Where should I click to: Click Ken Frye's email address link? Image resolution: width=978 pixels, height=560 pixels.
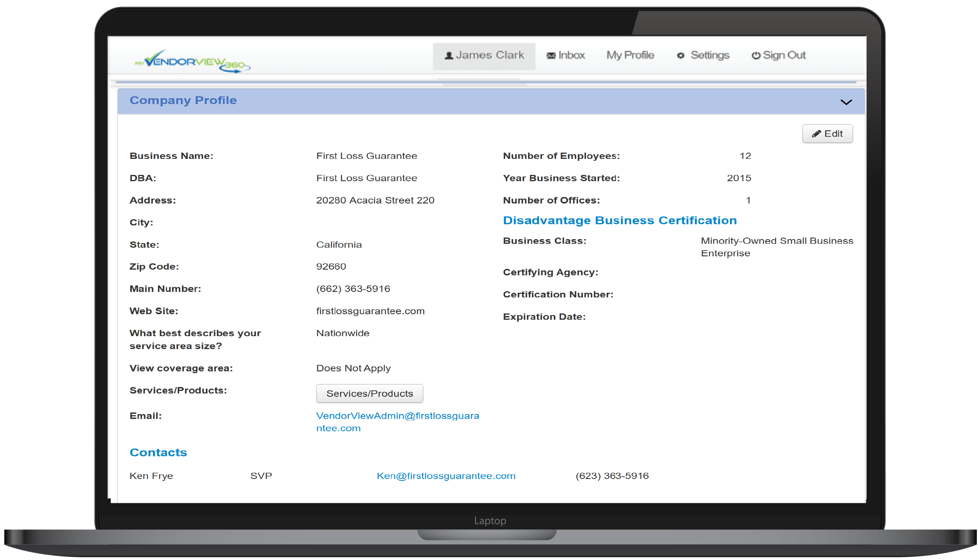pos(446,476)
